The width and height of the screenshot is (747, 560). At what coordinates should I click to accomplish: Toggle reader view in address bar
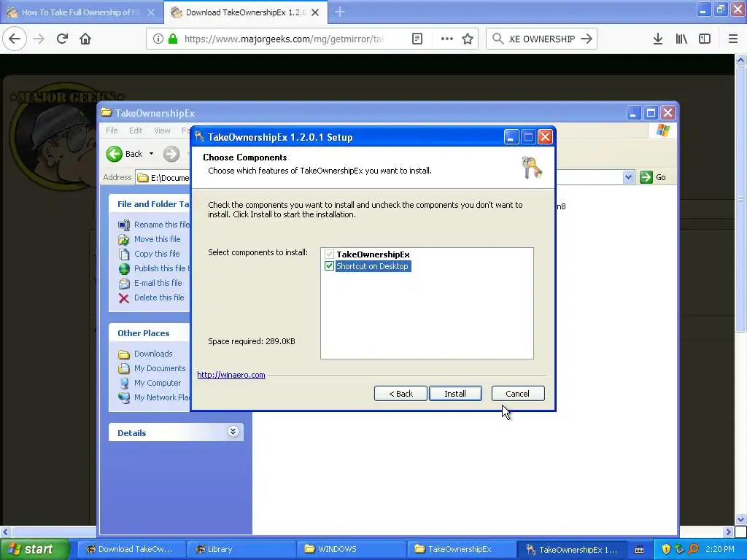coord(417,39)
